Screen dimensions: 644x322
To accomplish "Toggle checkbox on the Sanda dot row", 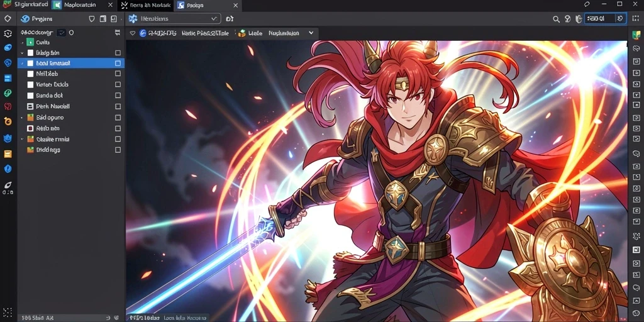I will 118,96.
